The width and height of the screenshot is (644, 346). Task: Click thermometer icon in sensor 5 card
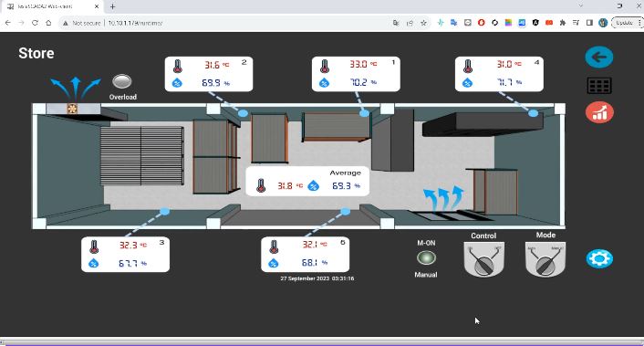[x=274, y=246]
